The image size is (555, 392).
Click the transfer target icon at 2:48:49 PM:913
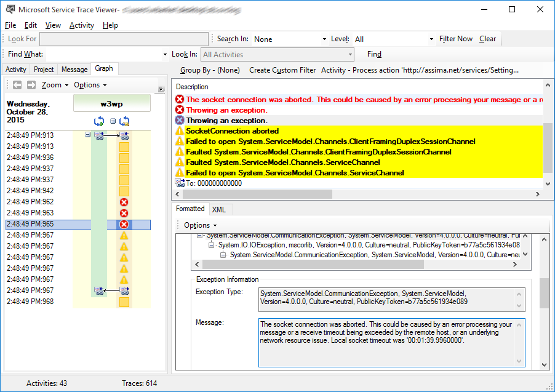[x=124, y=135]
